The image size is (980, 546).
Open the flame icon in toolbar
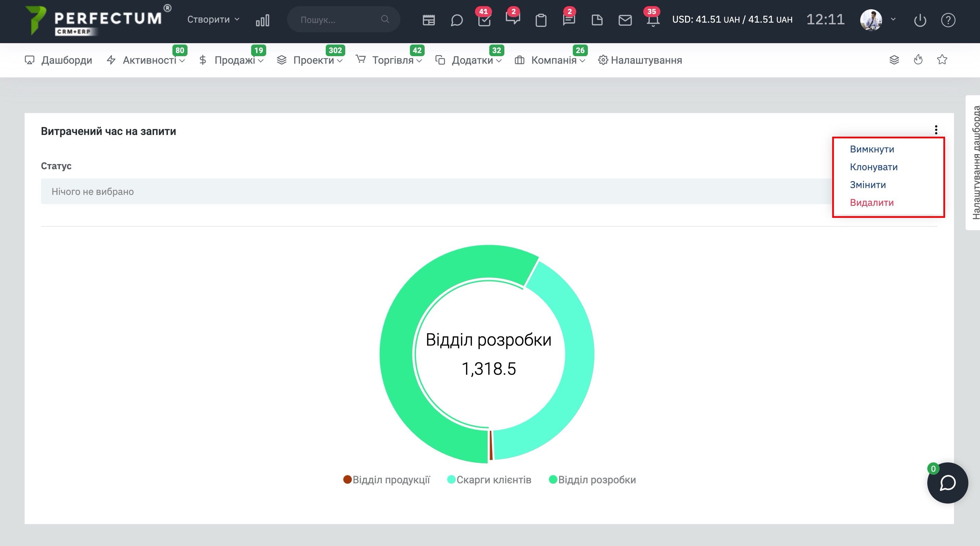(x=918, y=60)
